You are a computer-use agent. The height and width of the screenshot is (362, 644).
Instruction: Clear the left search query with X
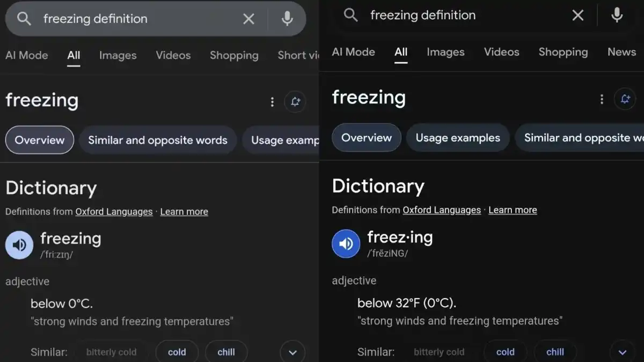coord(248,19)
